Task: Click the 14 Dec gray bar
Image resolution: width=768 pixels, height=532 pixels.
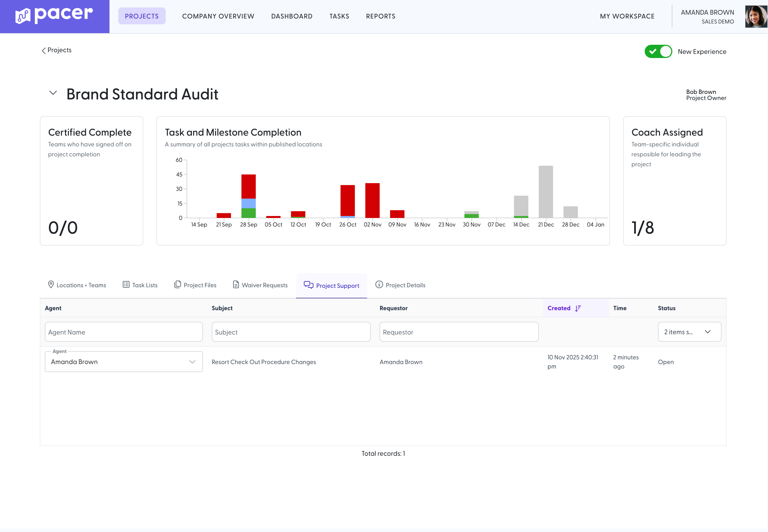Action: point(521,206)
